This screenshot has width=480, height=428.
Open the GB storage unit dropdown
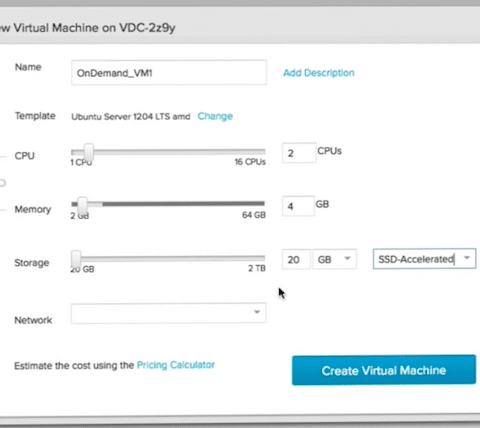click(x=335, y=259)
